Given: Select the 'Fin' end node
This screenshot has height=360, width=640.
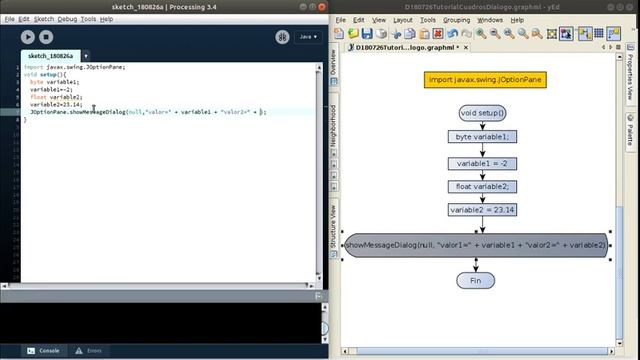Looking at the screenshot, I should 476,281.
